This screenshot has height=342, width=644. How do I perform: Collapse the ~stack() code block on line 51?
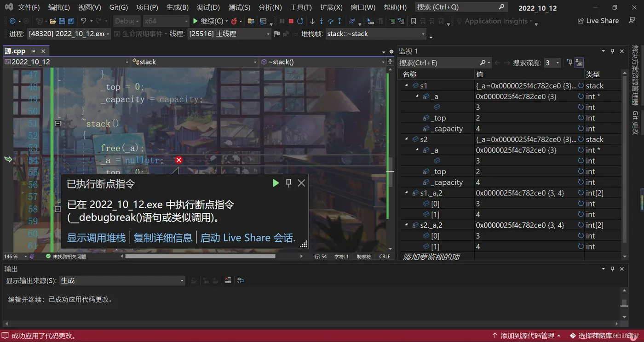click(x=57, y=124)
